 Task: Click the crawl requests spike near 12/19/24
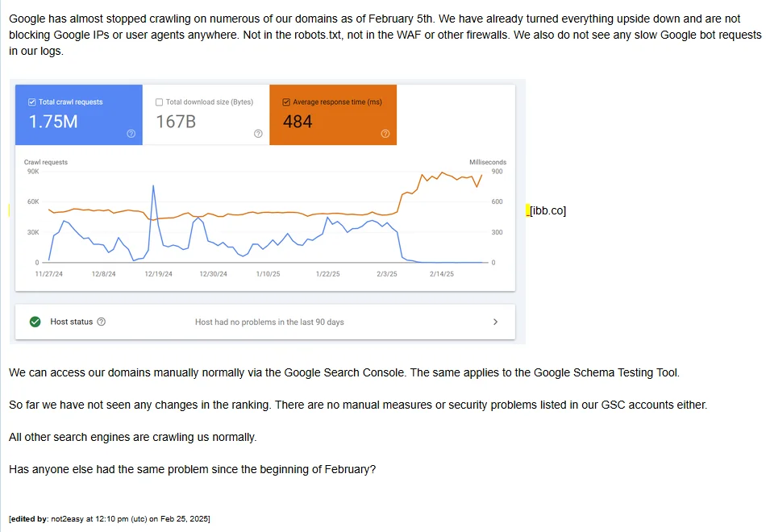pyautogui.click(x=153, y=186)
